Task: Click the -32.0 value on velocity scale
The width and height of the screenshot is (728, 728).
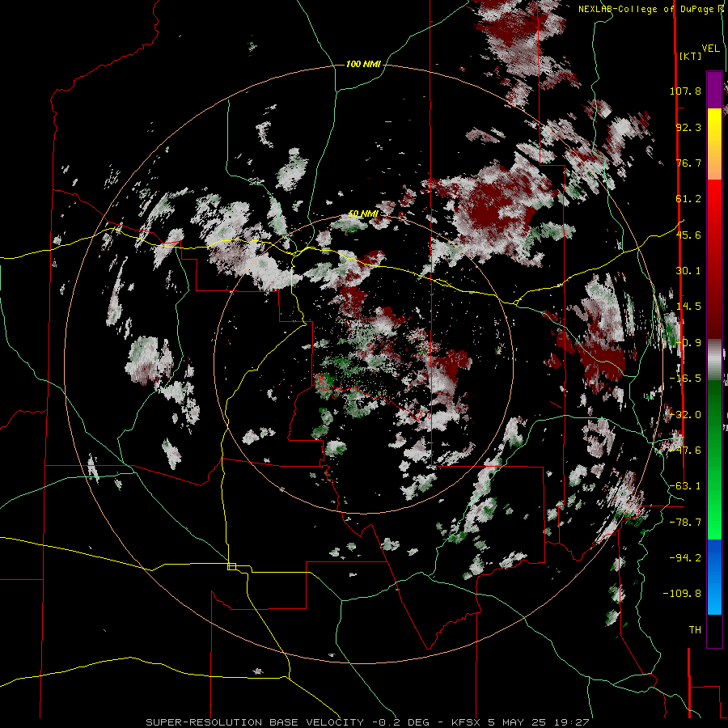Action: pyautogui.click(x=685, y=415)
